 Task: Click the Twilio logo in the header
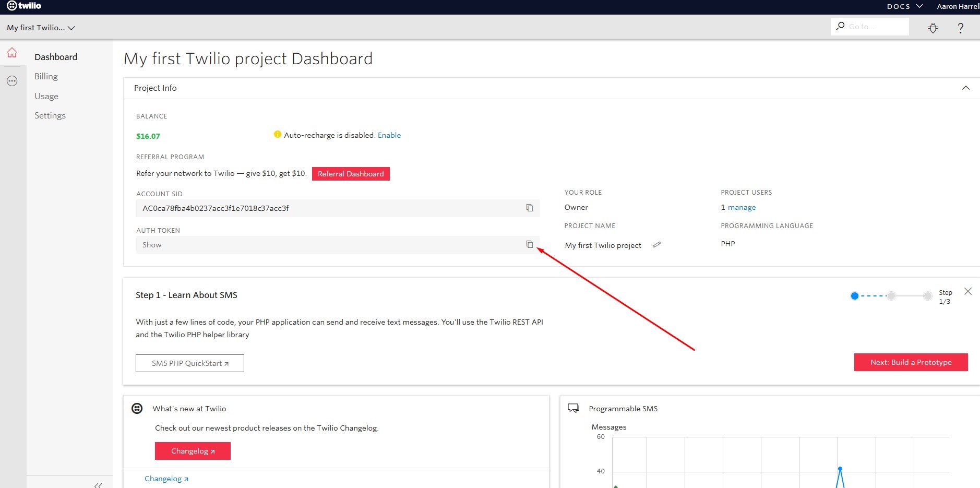[24, 6]
